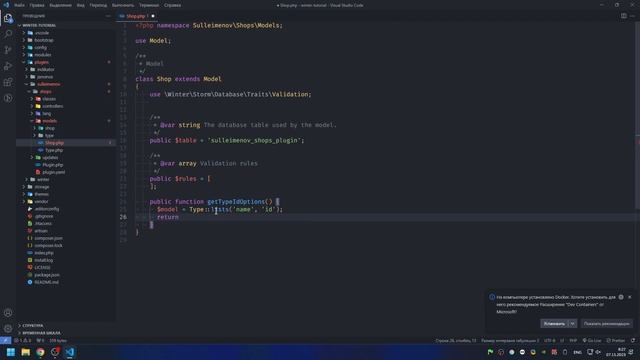Expand the Timeline (Временная шкала) section
The width and height of the screenshot is (640, 360).
coord(41,333)
